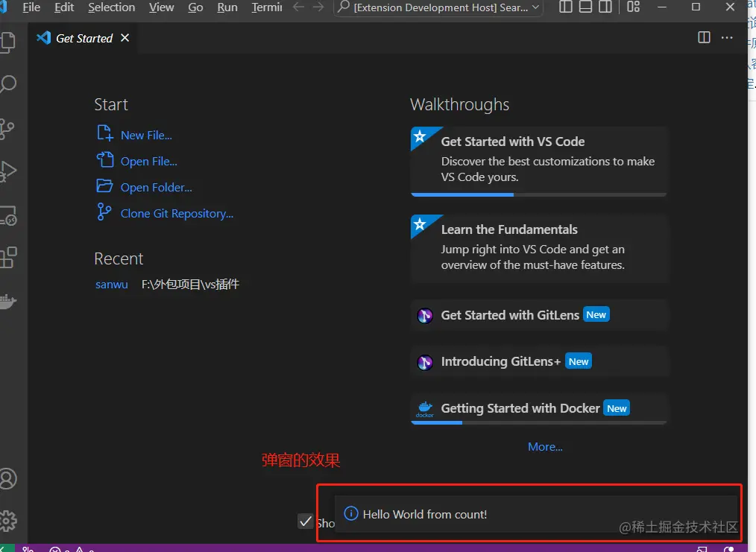Close the Get Started tab
Image resolution: width=756 pixels, height=552 pixels.
[125, 37]
